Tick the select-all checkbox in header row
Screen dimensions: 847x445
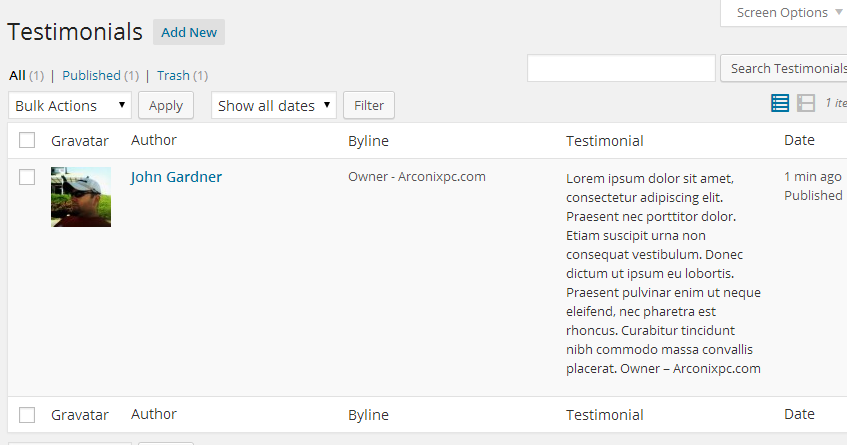(27, 140)
